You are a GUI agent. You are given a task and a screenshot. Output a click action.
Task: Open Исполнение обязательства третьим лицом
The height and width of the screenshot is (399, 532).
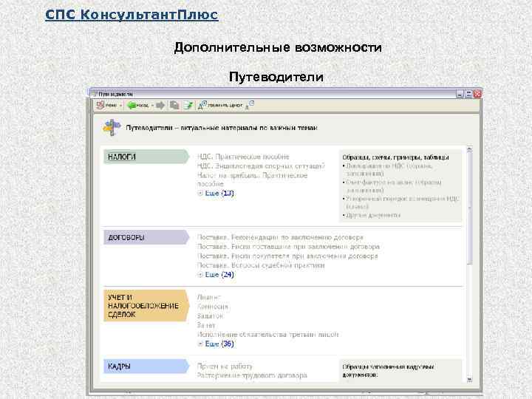click(x=267, y=334)
